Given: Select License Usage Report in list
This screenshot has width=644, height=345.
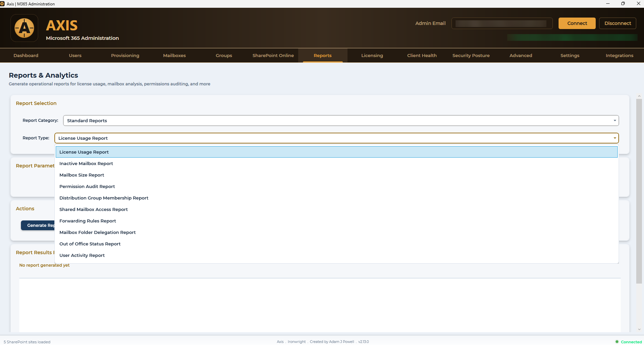Looking at the screenshot, I should click(x=336, y=152).
